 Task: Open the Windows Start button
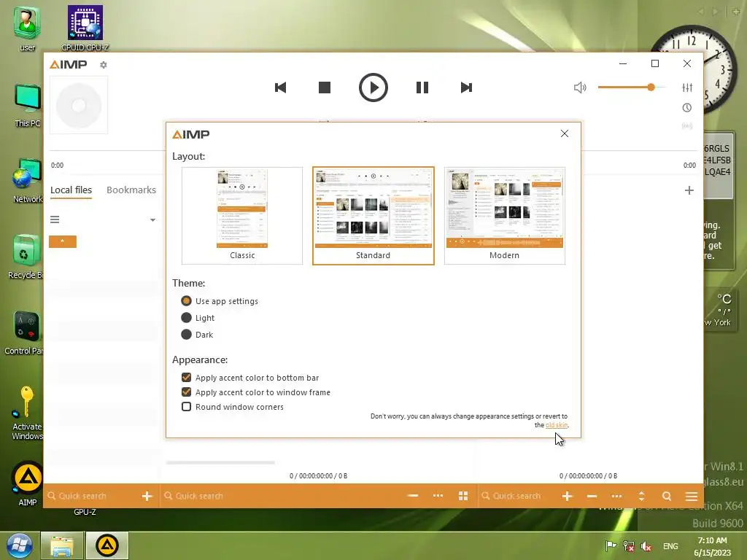pos(20,545)
